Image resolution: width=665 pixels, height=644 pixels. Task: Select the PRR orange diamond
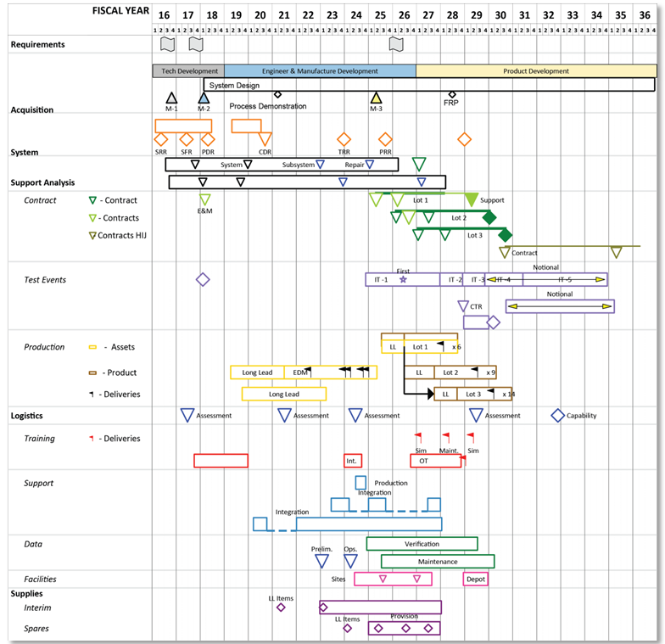[385, 139]
